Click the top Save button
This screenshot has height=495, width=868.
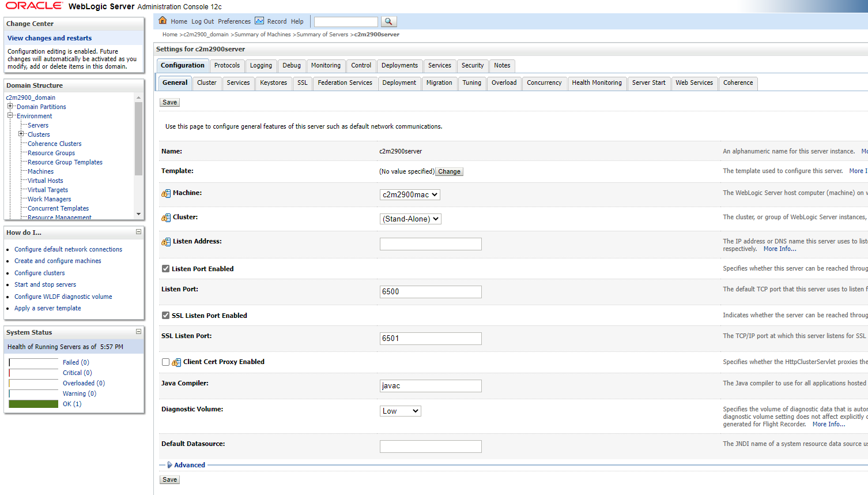169,102
